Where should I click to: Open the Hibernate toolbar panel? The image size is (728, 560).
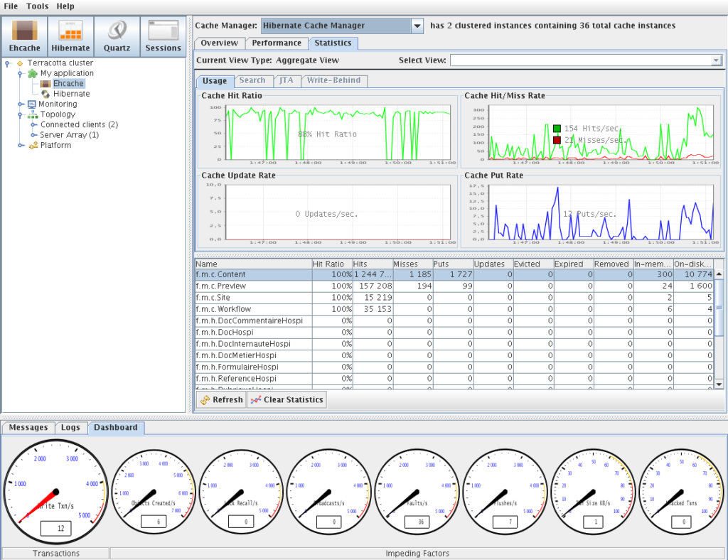[x=70, y=37]
